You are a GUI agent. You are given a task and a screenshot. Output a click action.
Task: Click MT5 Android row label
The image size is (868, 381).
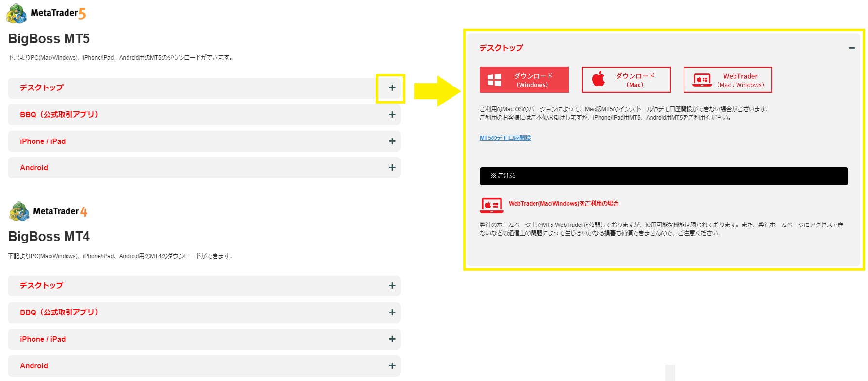click(34, 168)
